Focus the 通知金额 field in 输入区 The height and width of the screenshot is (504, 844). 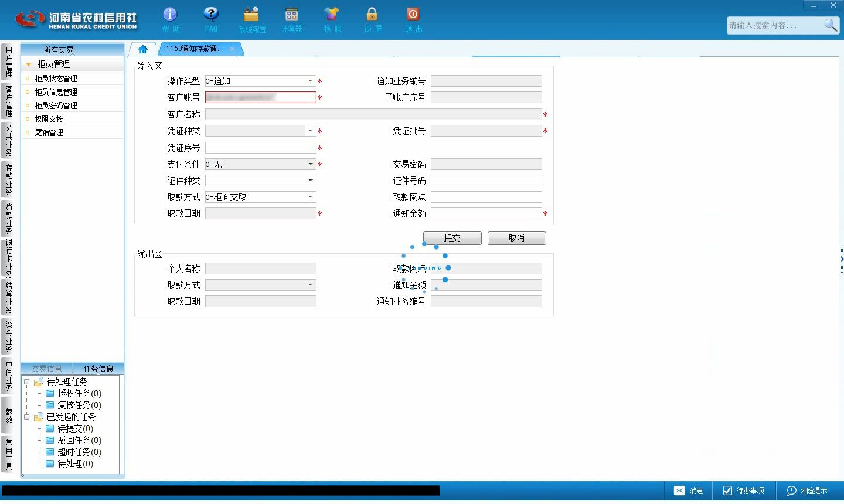pyautogui.click(x=486, y=213)
